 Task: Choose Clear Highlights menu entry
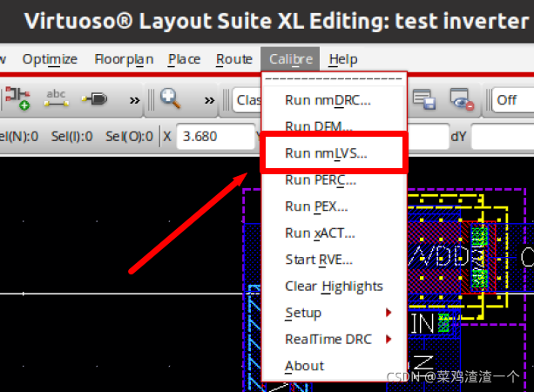click(x=334, y=286)
